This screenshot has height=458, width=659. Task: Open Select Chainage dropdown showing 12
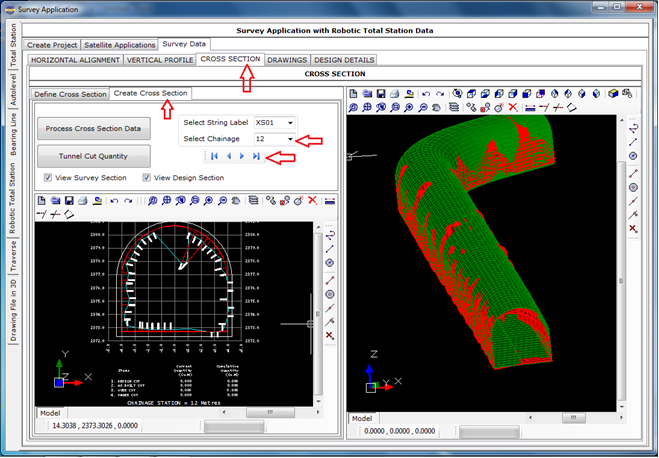click(274, 139)
